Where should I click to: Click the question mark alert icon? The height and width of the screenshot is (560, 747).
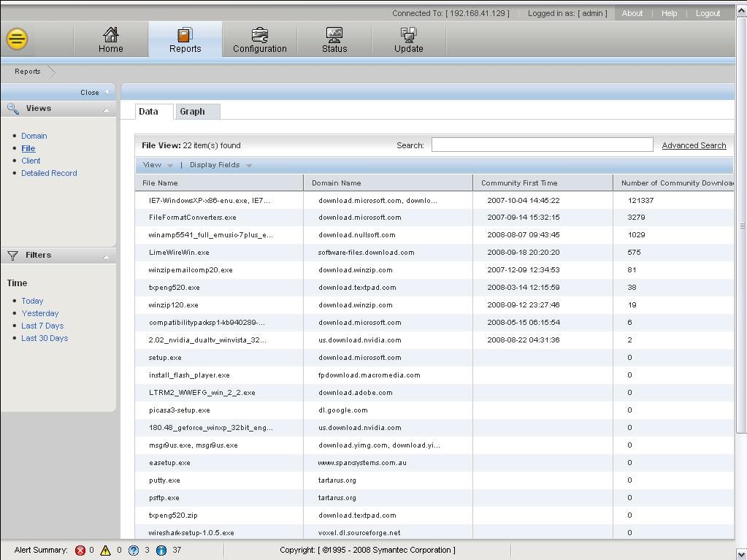133,551
